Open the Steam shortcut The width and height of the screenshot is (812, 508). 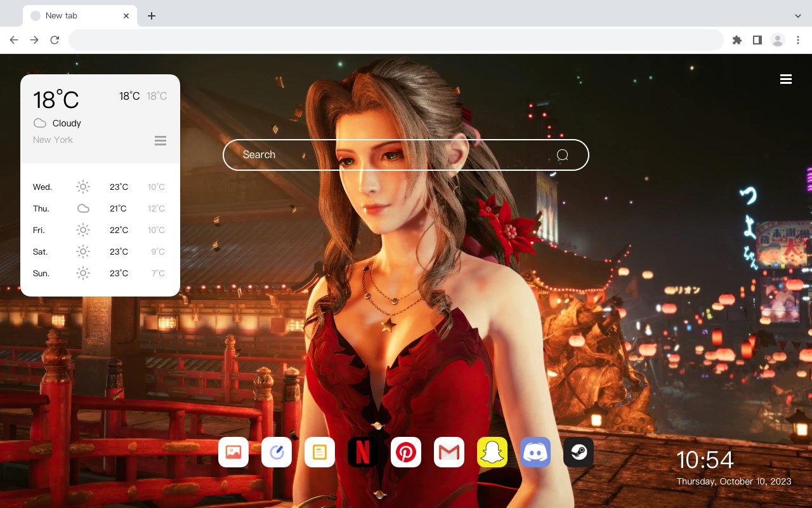[x=579, y=452]
